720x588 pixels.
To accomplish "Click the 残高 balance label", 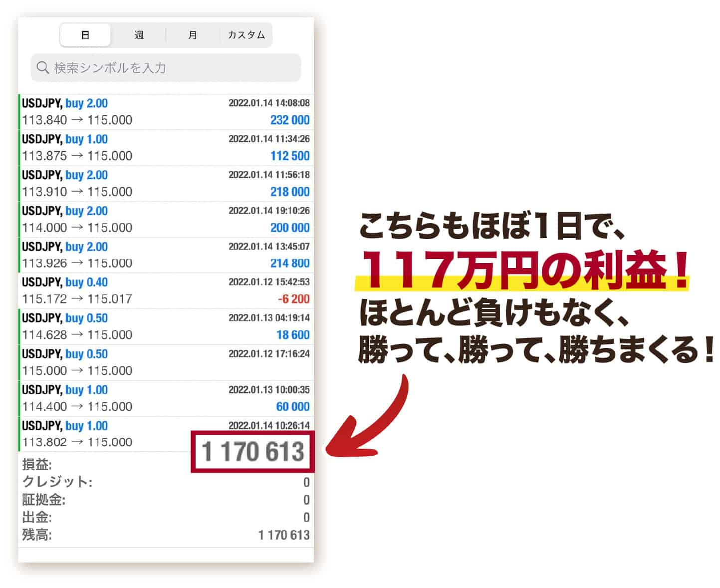I will point(37,535).
